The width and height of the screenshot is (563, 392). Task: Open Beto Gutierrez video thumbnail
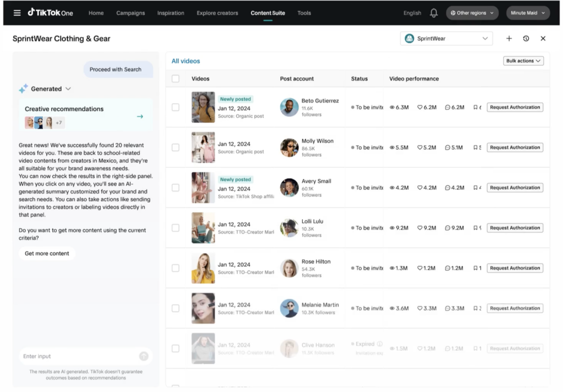click(203, 107)
